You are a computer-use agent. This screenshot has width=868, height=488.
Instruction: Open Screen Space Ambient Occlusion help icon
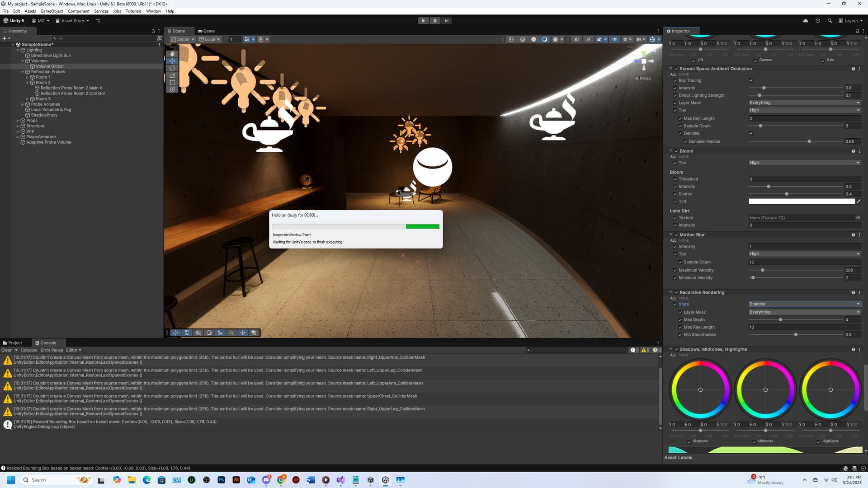click(x=853, y=69)
